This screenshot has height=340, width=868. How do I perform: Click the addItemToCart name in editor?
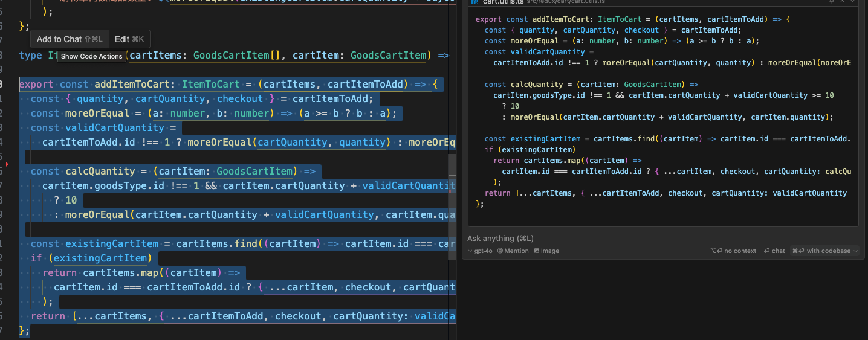(132, 84)
